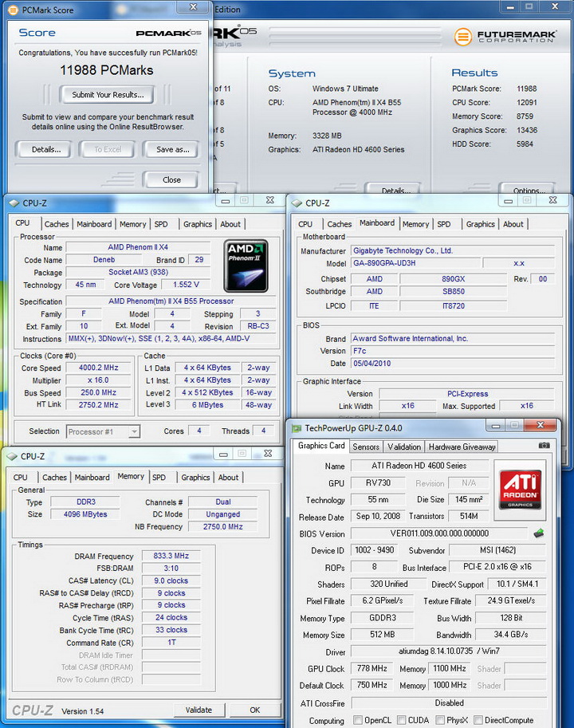
Task: Click the AMD Phenom II processor logo
Action: pyautogui.click(x=246, y=265)
